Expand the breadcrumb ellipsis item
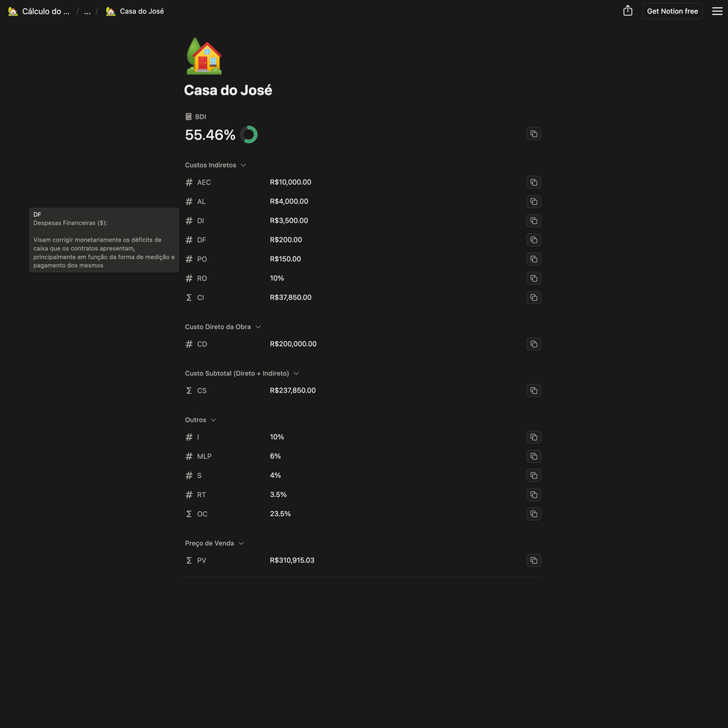This screenshot has height=728, width=728. [87, 11]
